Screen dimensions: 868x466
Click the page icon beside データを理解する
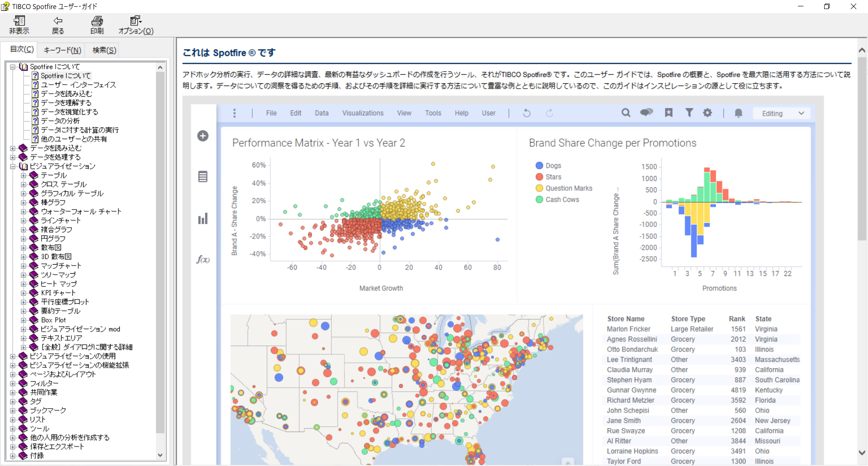[x=35, y=103]
